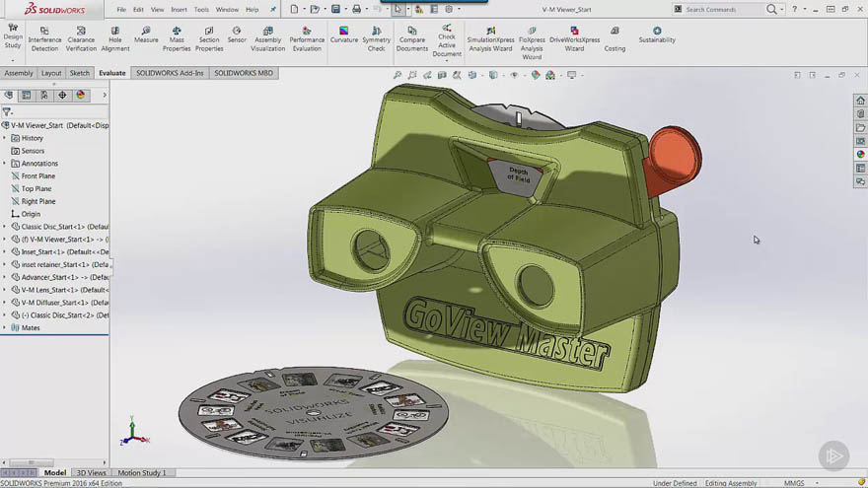The image size is (868, 488).
Task: Switch to the ConfigurationManager panel icon
Action: (x=44, y=96)
